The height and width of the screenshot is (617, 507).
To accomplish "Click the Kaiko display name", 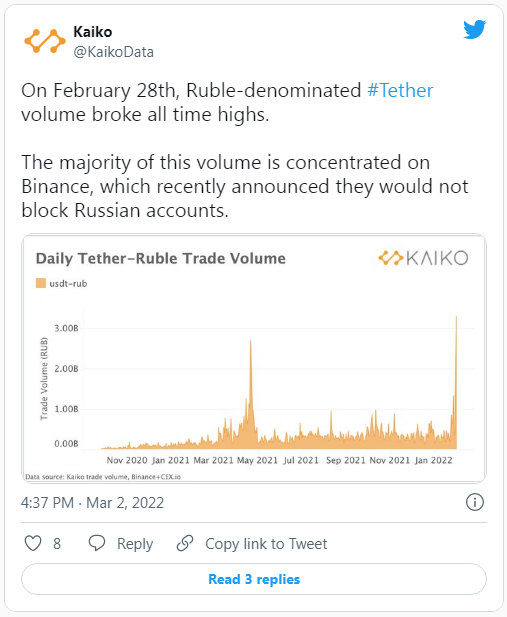I will pos(93,32).
